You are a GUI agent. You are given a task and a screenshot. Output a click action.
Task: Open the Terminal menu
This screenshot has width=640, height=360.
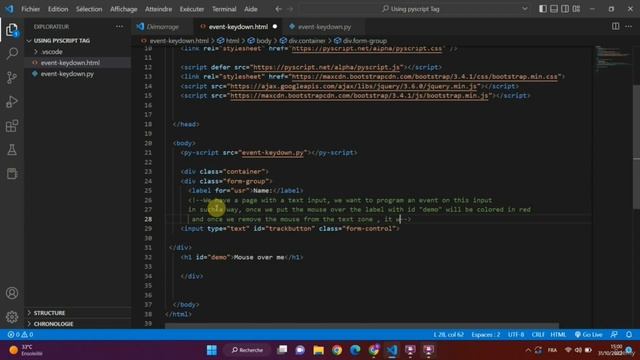(224, 9)
